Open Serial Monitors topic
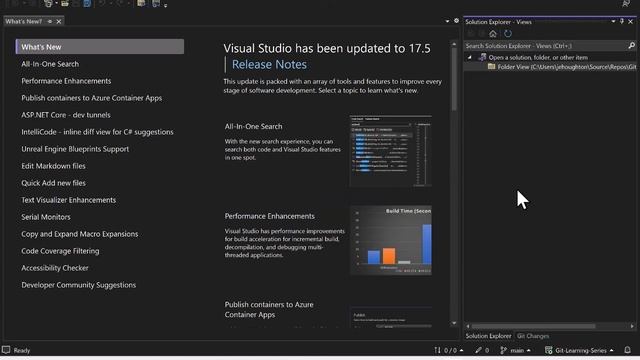640x360 pixels. tap(46, 217)
